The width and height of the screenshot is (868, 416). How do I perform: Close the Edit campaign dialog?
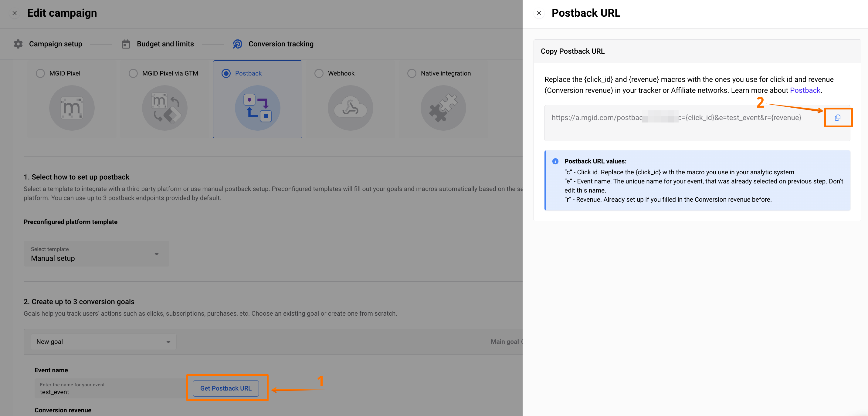pos(15,13)
